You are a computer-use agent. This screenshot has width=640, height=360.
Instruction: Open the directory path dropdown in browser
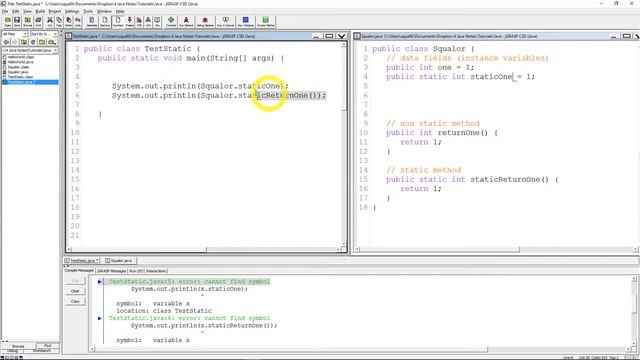click(30, 50)
